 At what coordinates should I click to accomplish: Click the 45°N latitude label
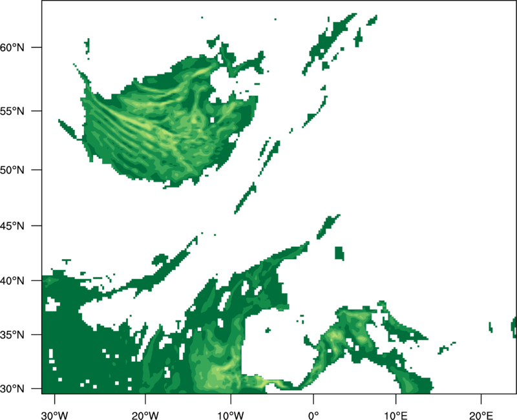[12, 226]
